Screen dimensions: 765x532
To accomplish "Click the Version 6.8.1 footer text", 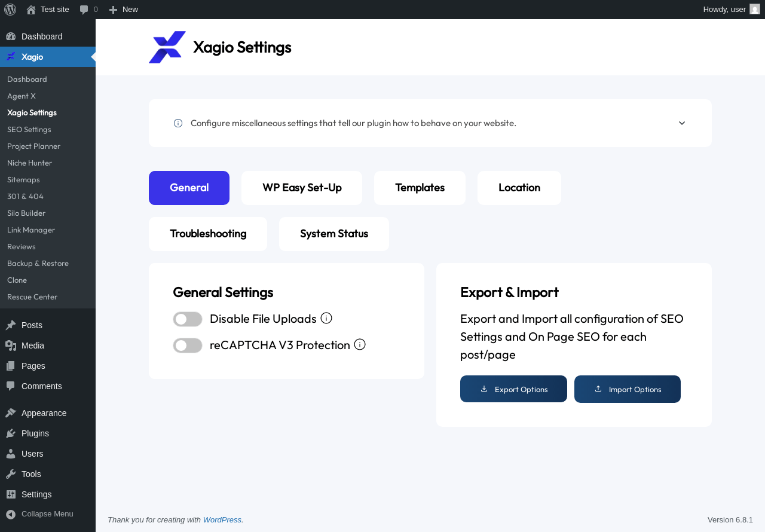I will click(x=730, y=520).
